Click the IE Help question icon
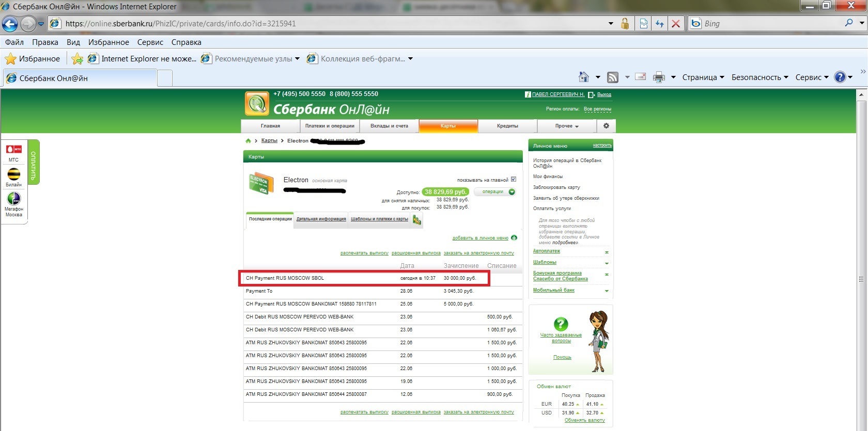 (x=840, y=77)
